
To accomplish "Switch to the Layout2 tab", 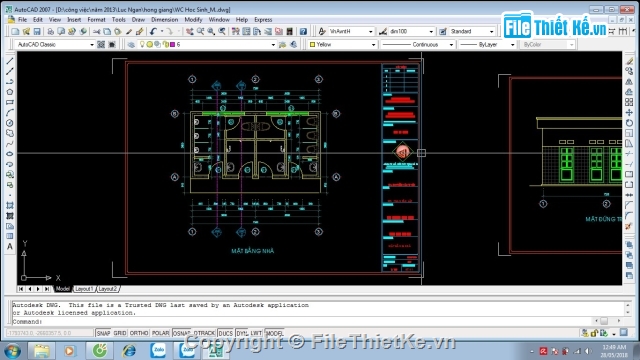I will [108, 289].
